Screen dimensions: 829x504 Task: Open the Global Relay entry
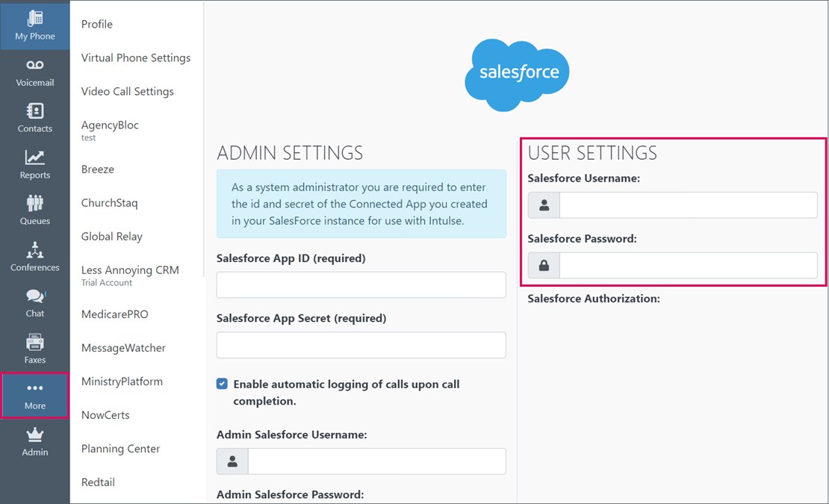coord(111,237)
